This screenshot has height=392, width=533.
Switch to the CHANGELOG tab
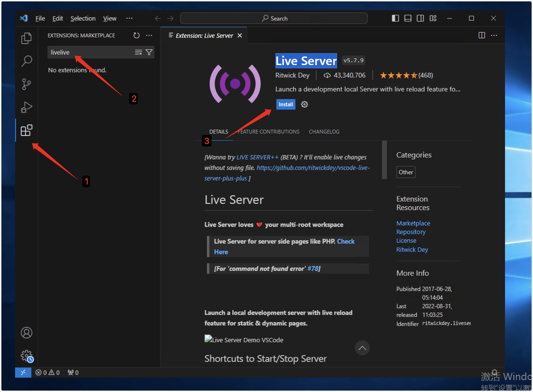coord(324,132)
